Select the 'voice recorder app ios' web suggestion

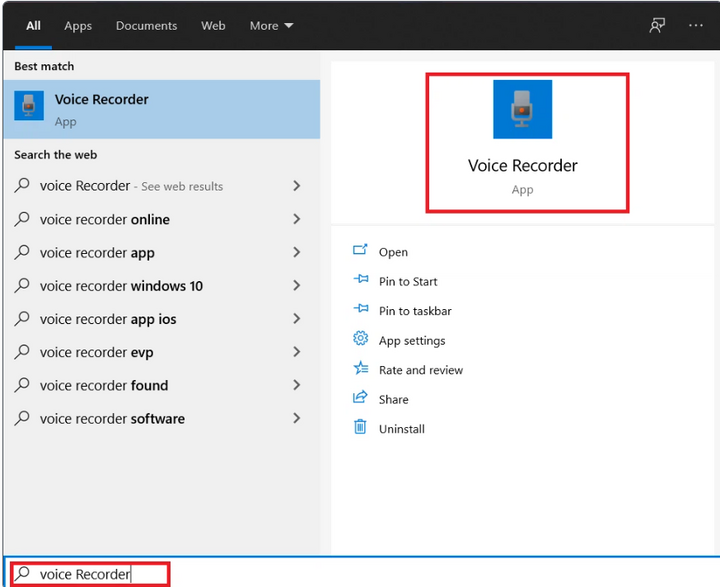(x=108, y=319)
